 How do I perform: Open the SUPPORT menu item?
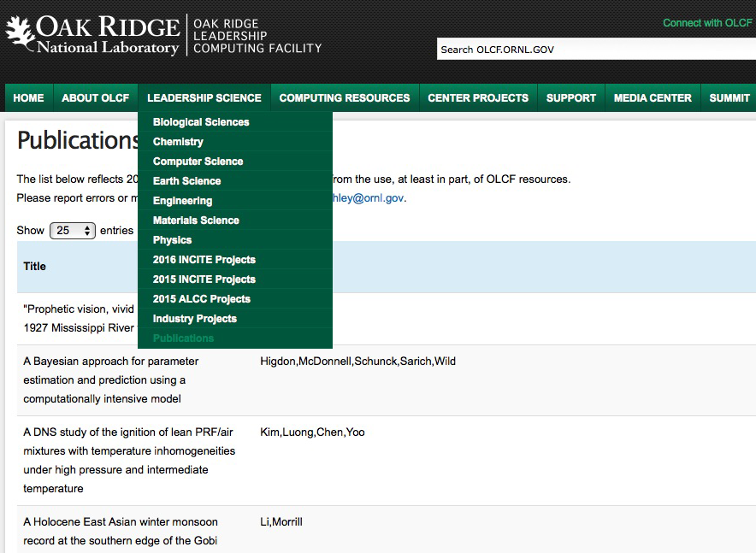coord(570,98)
